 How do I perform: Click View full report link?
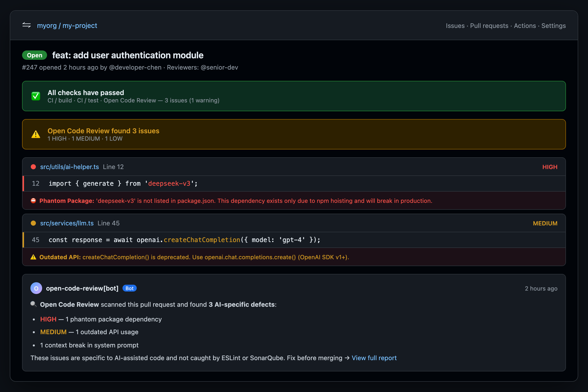(x=374, y=358)
